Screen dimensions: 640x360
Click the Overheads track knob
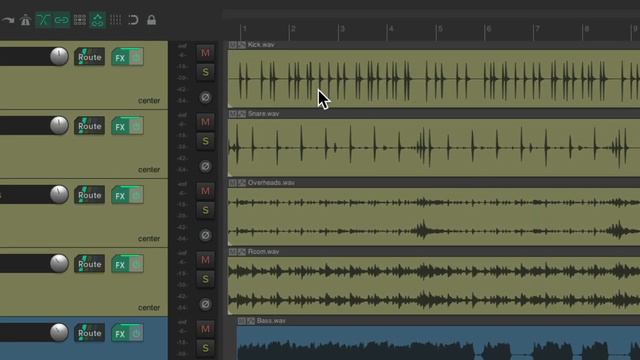(x=59, y=195)
